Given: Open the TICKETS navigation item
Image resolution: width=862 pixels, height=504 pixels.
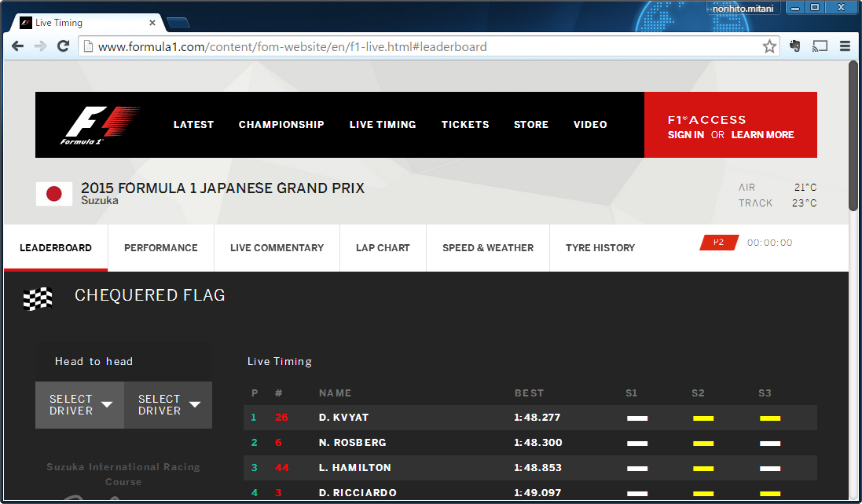Looking at the screenshot, I should 465,125.
